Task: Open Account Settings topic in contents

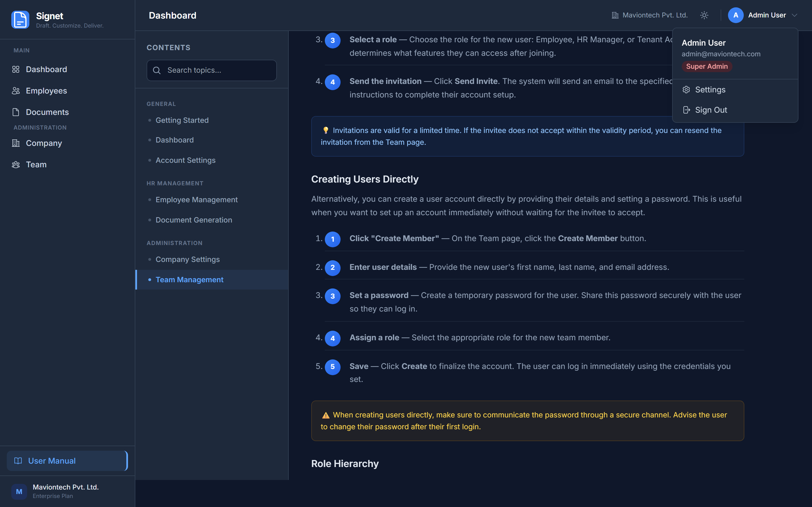Action: coord(185,160)
